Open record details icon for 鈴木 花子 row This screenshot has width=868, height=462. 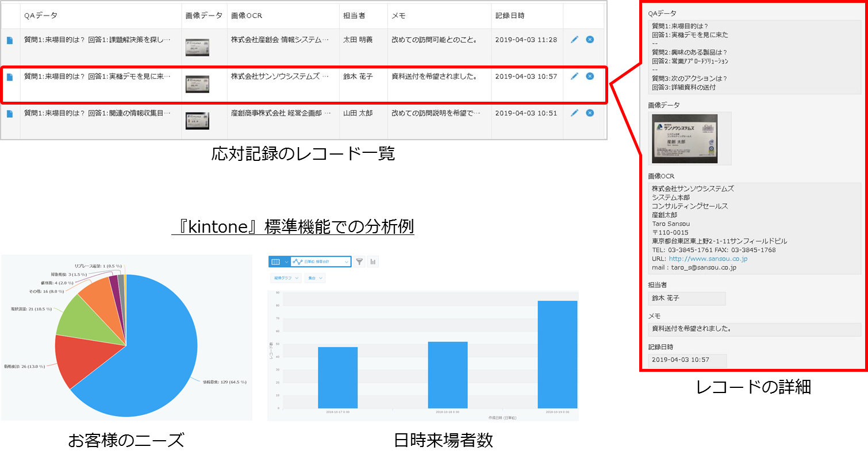9,77
